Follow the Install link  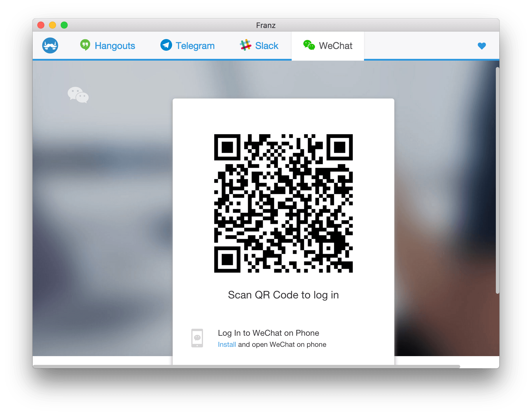[x=227, y=344]
